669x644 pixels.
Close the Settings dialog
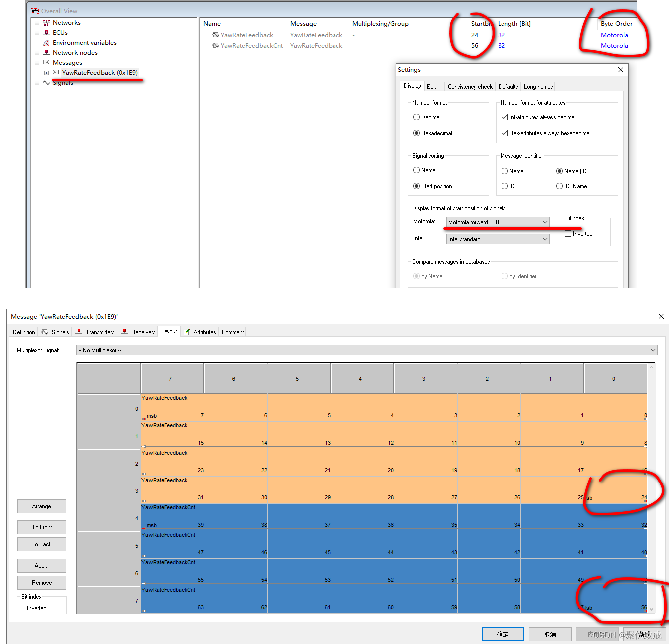pos(621,70)
